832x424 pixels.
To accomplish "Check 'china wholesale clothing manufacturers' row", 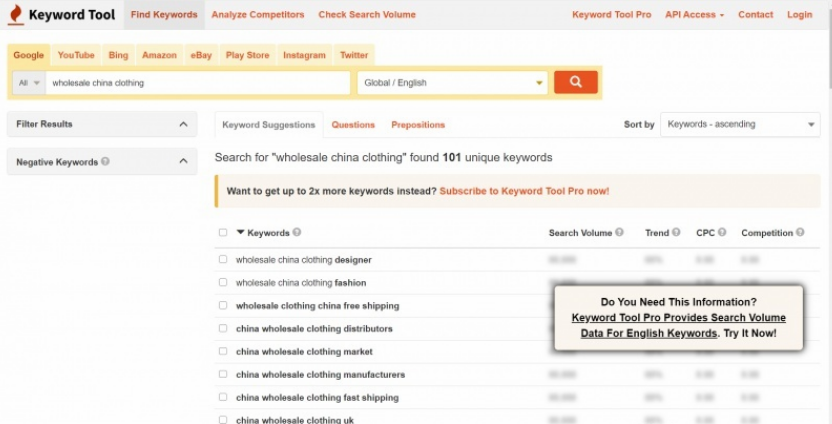I will pos(223,374).
